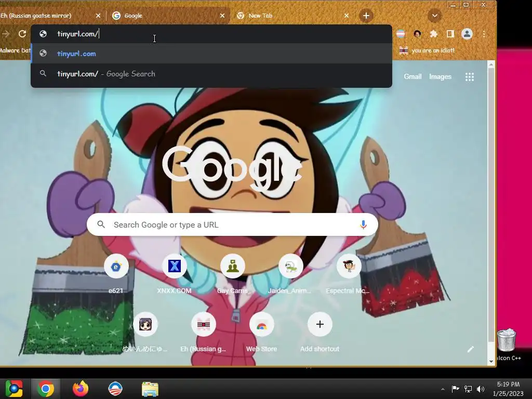The width and height of the screenshot is (532, 399).
Task: Click the blue round taskbar icon
Action: tap(115, 389)
